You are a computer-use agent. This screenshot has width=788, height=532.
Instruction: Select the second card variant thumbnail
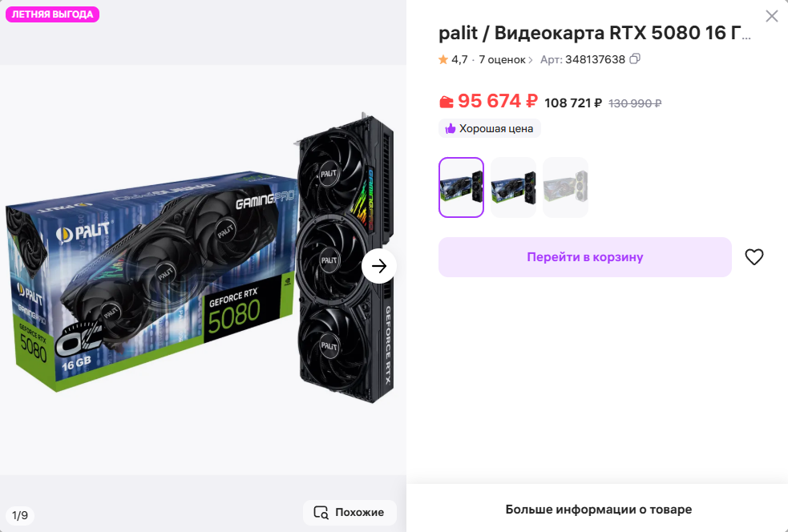tap(513, 187)
